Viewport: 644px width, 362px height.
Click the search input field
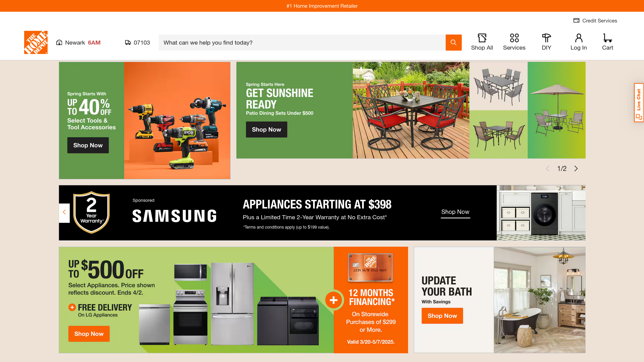302,43
